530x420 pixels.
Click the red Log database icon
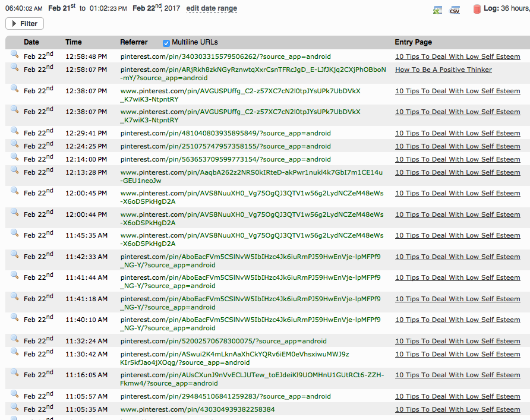(x=477, y=9)
